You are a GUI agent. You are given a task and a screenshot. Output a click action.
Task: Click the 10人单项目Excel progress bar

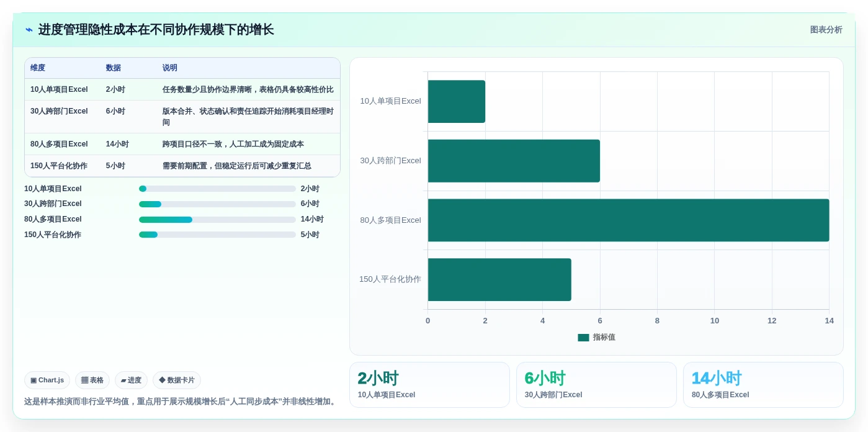coord(217,189)
